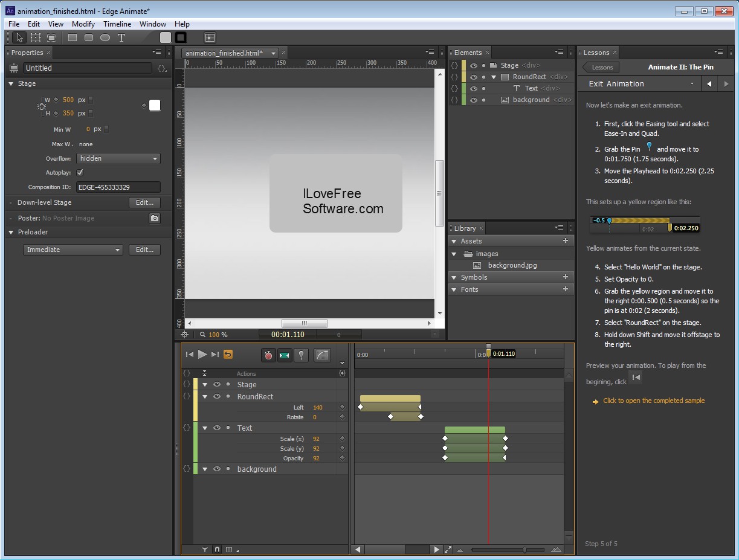Click the Down-level Stage Edit button
Image resolution: width=739 pixels, height=560 pixels.
[144, 202]
